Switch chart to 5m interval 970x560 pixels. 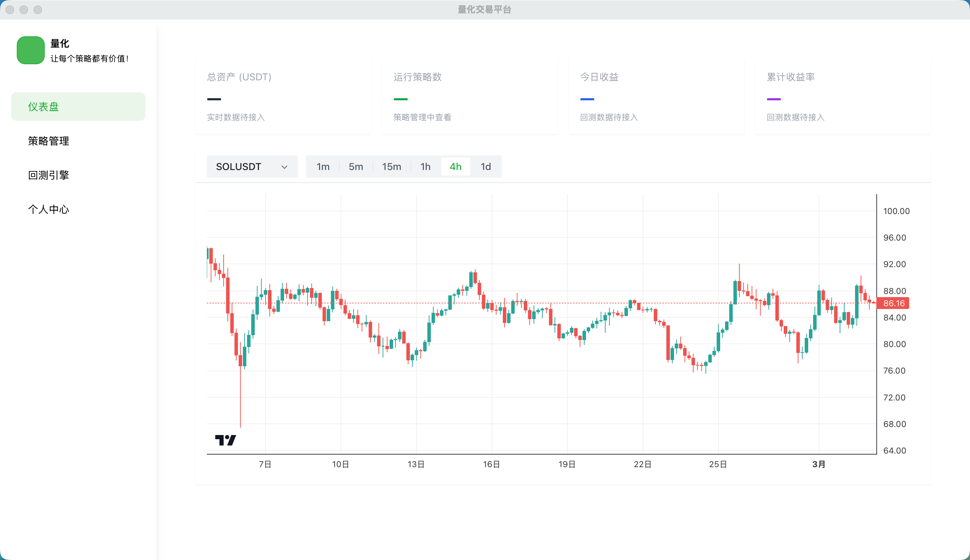(x=356, y=167)
